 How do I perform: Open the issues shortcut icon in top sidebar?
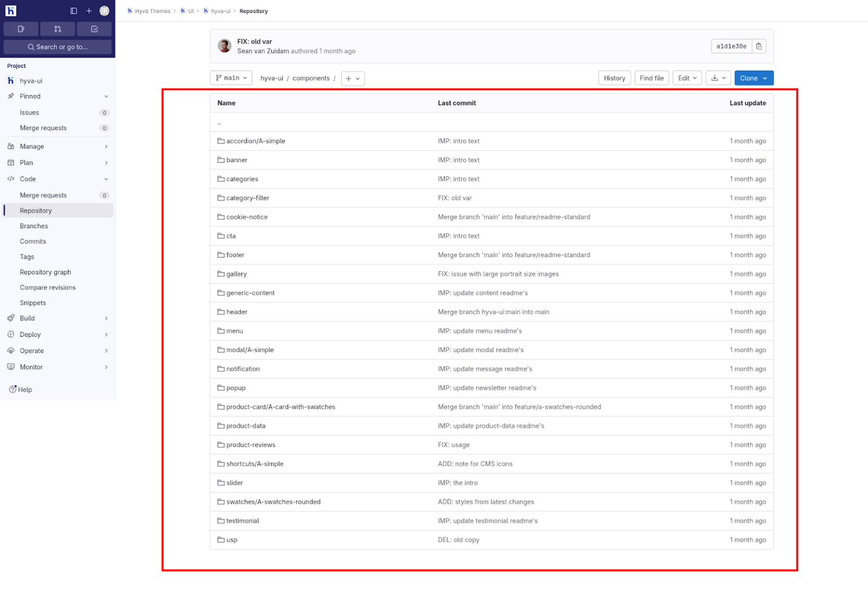coord(21,29)
